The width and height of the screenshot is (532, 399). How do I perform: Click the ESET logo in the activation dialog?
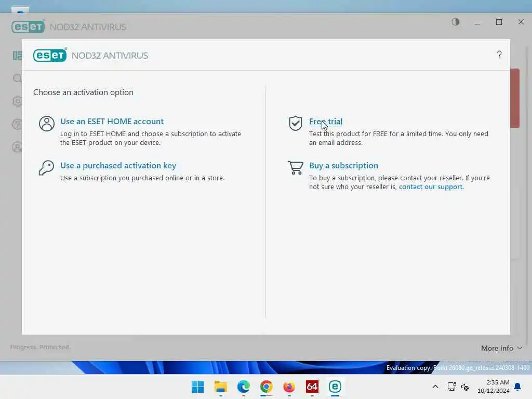50,55
